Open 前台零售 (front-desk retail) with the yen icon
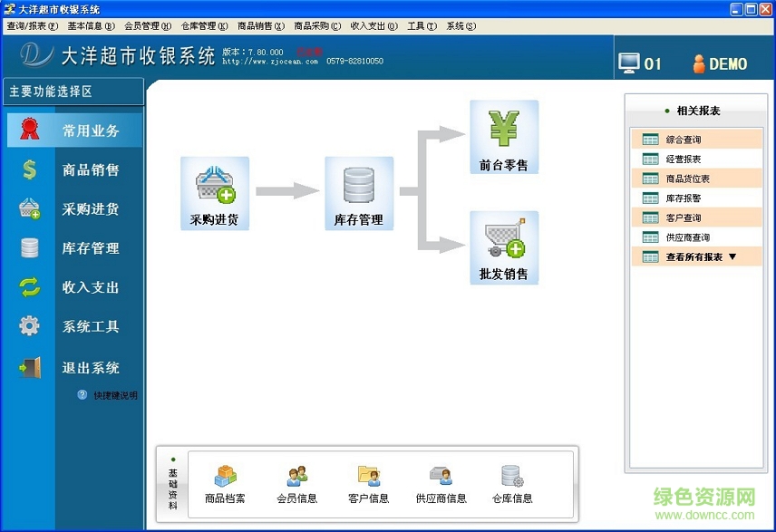Screen dimensions: 776x532 coord(504,134)
